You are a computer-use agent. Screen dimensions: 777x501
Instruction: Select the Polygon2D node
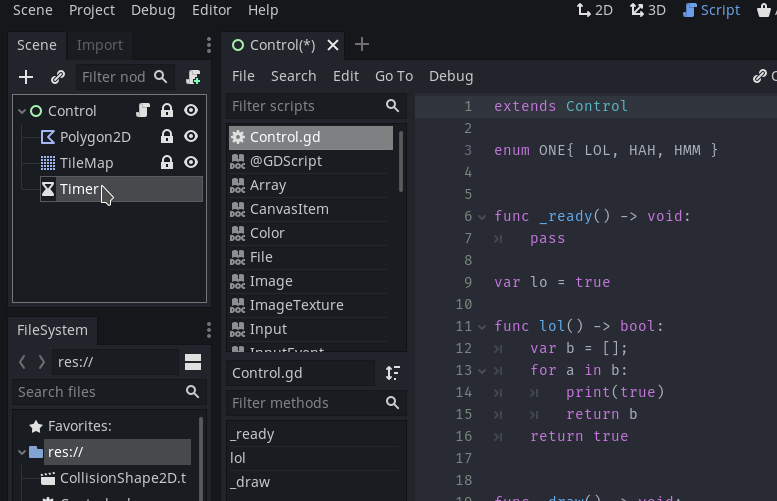(x=95, y=137)
